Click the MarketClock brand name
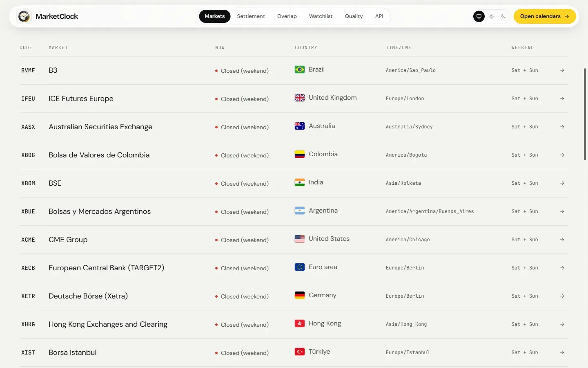 coord(57,16)
